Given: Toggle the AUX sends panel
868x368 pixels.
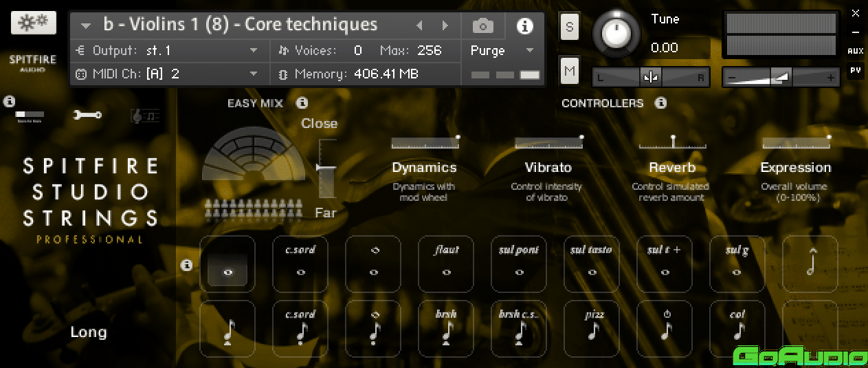Looking at the screenshot, I should 856,51.
